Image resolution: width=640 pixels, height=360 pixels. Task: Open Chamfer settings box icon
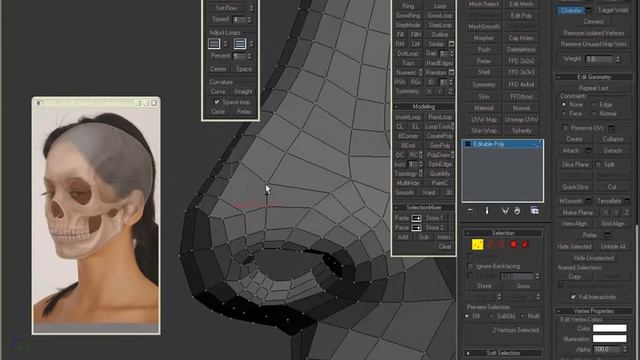(588, 10)
